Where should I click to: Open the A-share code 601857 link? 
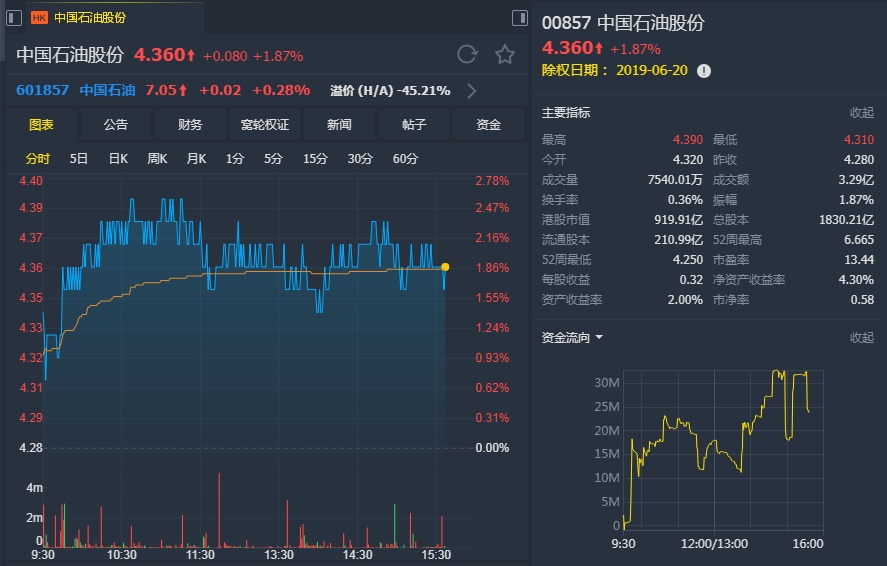[x=42, y=90]
